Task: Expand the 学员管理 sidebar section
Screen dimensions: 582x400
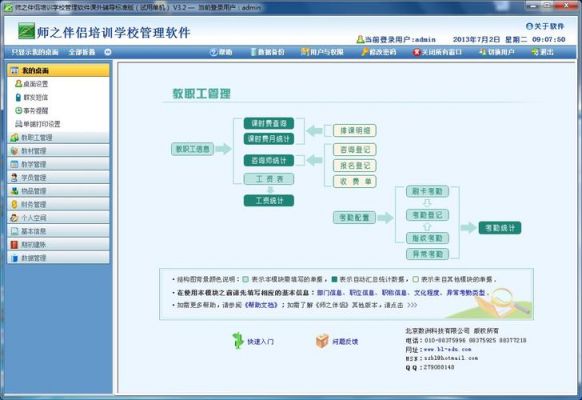Action: [58, 177]
